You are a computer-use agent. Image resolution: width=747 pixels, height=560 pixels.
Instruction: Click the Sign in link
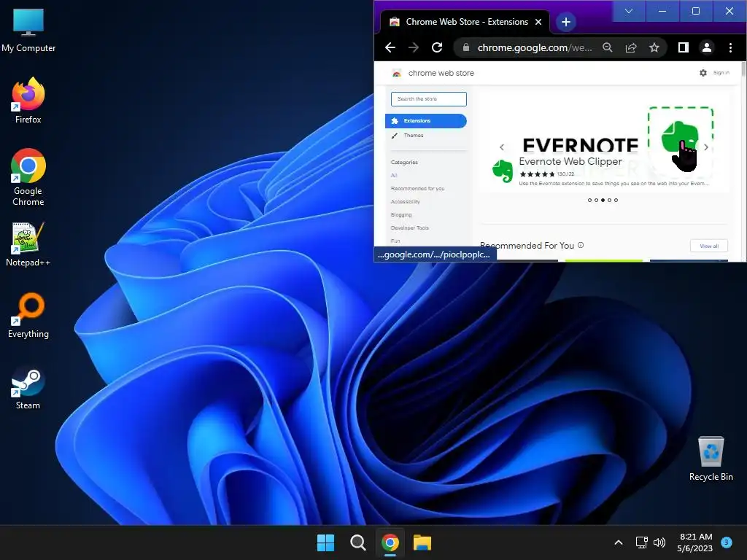click(x=721, y=73)
